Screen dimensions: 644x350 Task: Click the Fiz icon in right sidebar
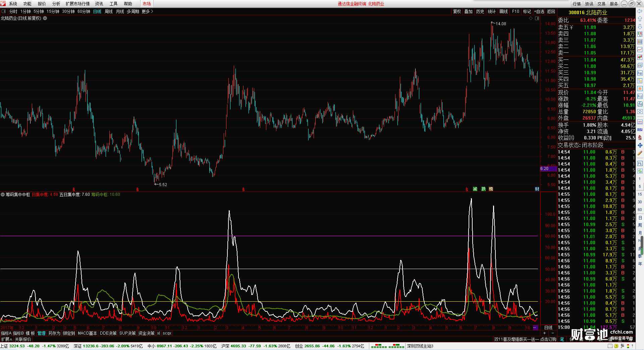point(640,96)
